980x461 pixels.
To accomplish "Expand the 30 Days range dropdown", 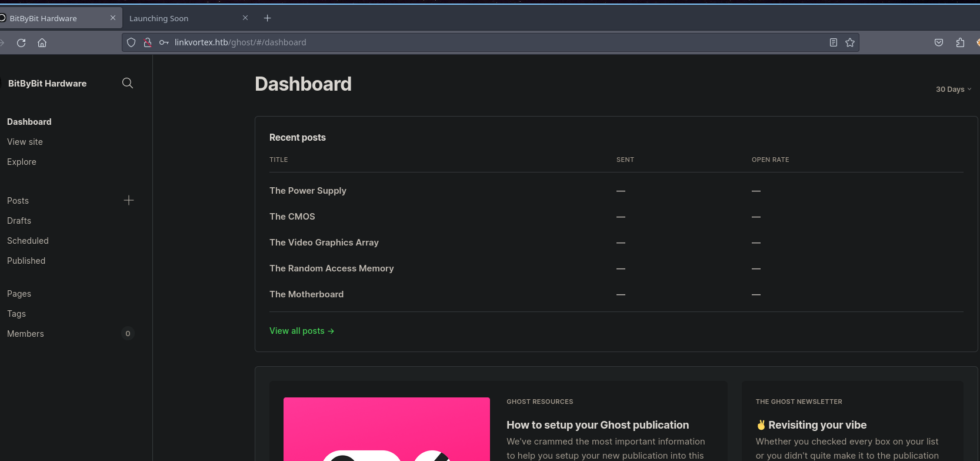I will coord(954,89).
